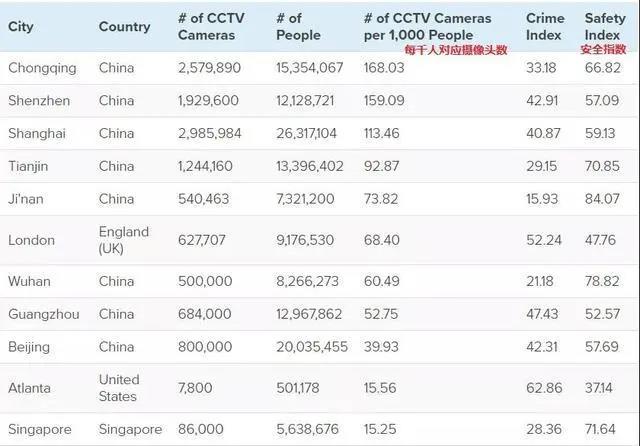
Task: Click the Tianjin population value 13,396,402
Action: click(309, 165)
